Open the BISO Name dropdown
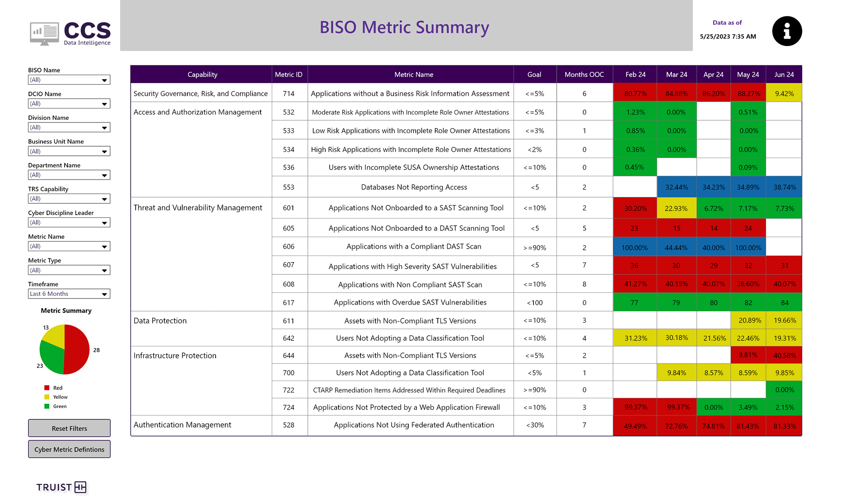Viewport: 843px width, 504px height. (69, 80)
